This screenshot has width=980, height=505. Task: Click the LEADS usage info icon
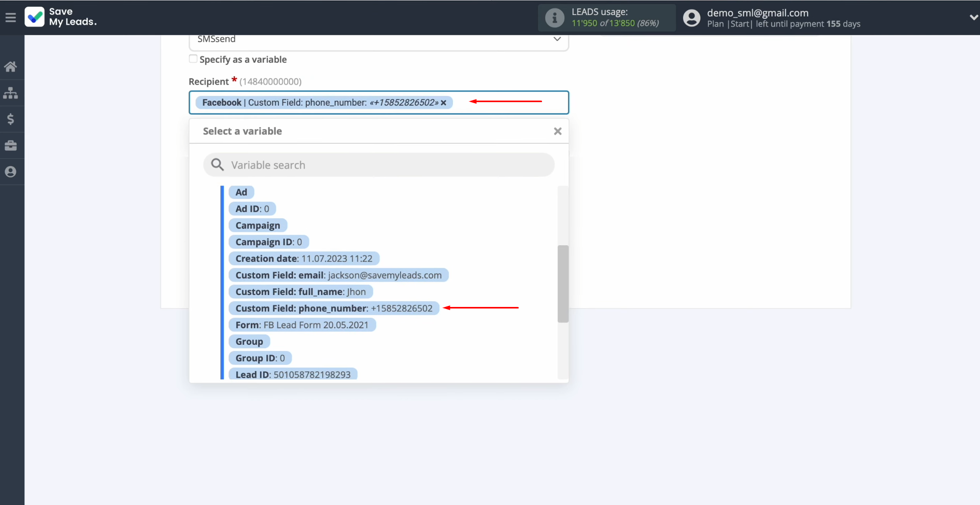[555, 18]
